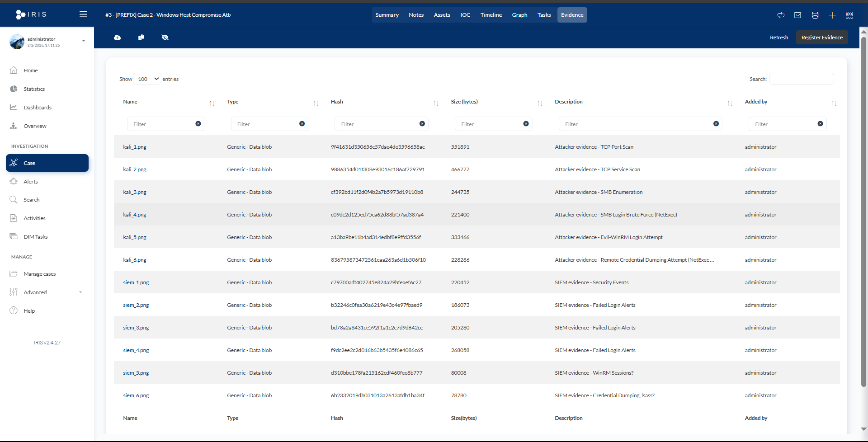The image size is (868, 442).
Task: Click the hamburger menu icon
Action: (83, 14)
